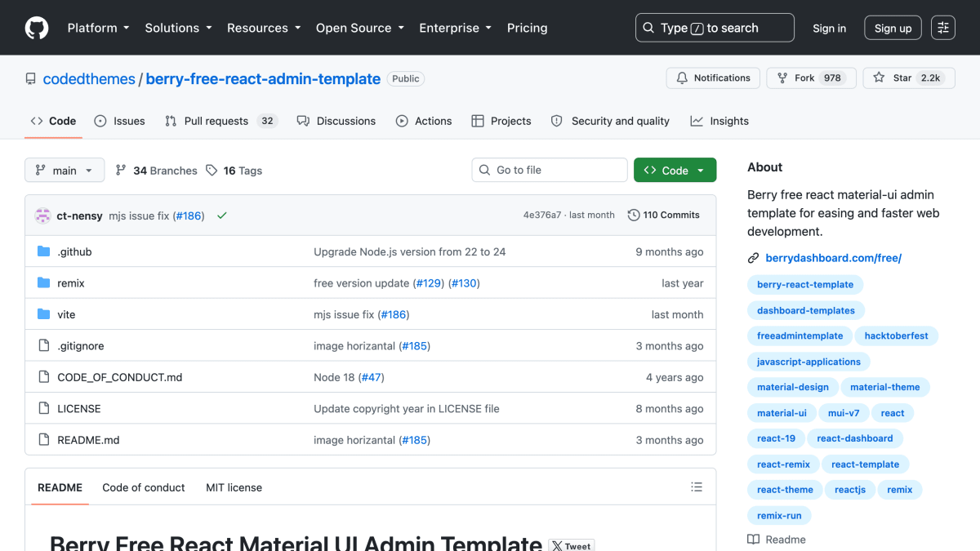Image resolution: width=980 pixels, height=551 pixels.
Task: Click the search icon inside Go to file
Action: click(x=485, y=170)
